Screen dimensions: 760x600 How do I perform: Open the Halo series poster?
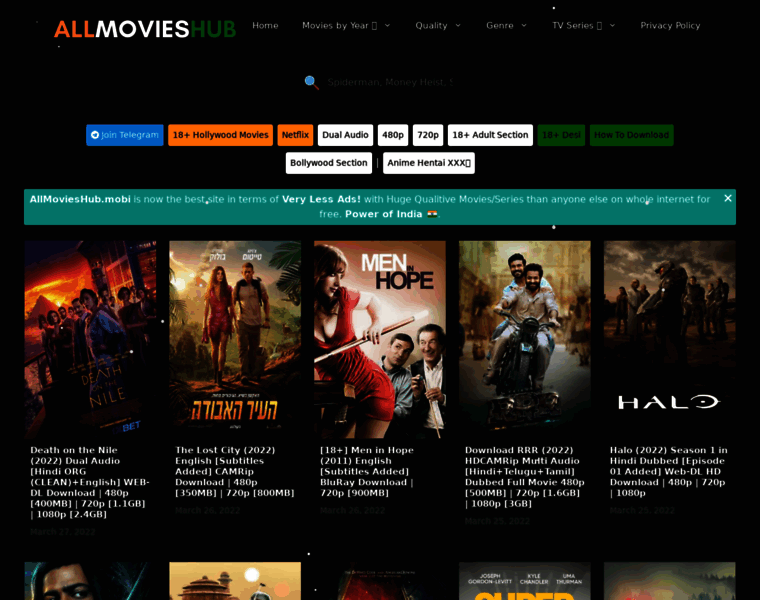pyautogui.click(x=670, y=340)
